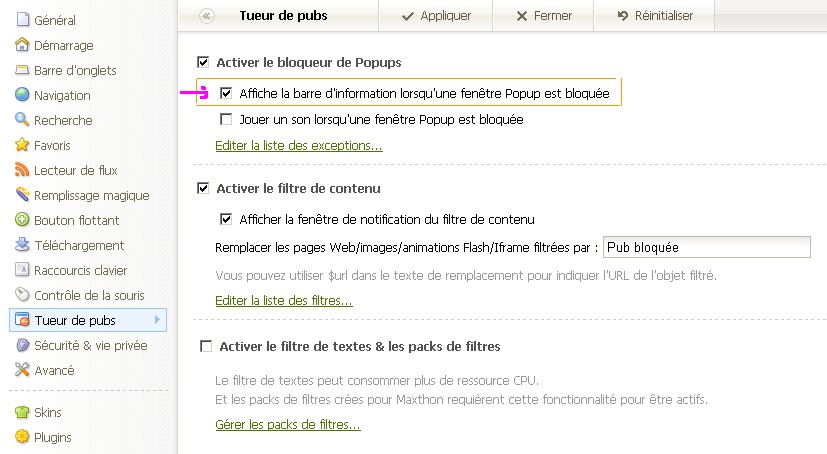The image size is (827, 454).
Task: Click the Lecteur de flux RSS icon
Action: [x=22, y=170]
